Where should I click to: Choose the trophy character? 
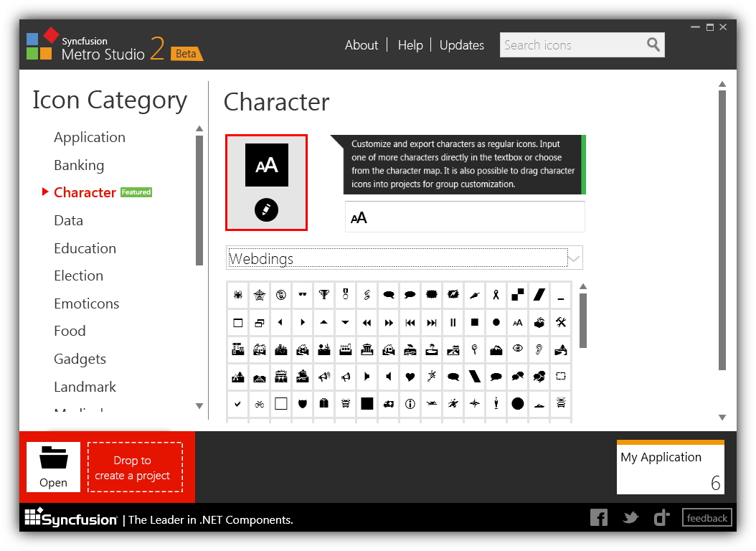click(324, 295)
